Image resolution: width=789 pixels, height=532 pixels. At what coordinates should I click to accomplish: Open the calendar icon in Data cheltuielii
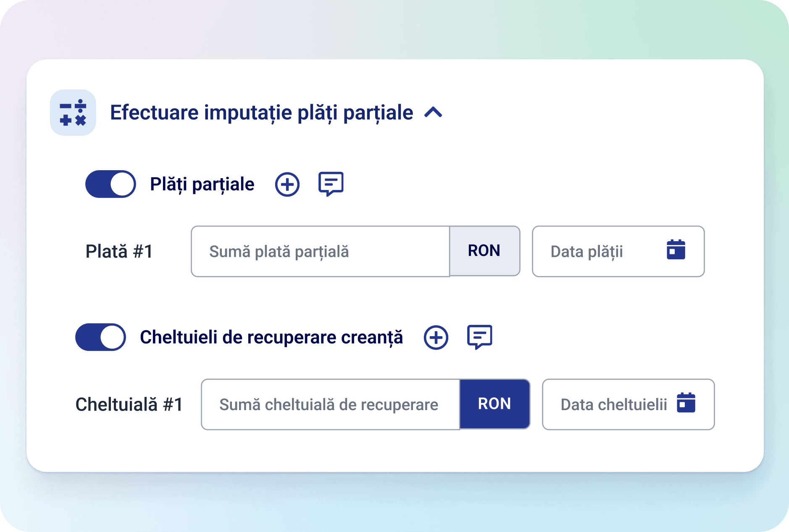tap(686, 403)
